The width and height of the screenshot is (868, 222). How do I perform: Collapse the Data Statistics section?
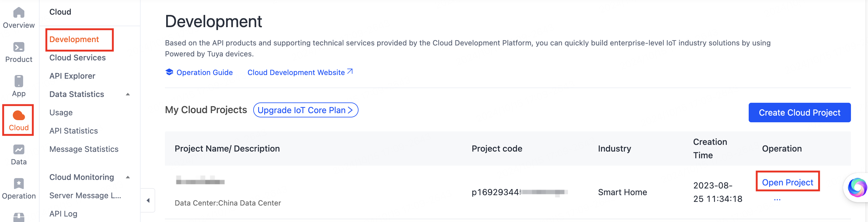128,95
